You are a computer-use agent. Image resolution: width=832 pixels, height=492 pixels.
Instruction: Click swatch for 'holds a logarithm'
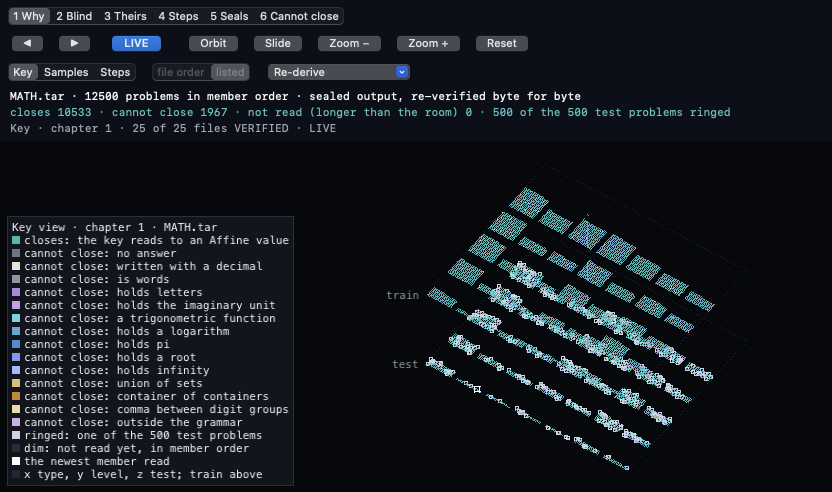click(16, 332)
